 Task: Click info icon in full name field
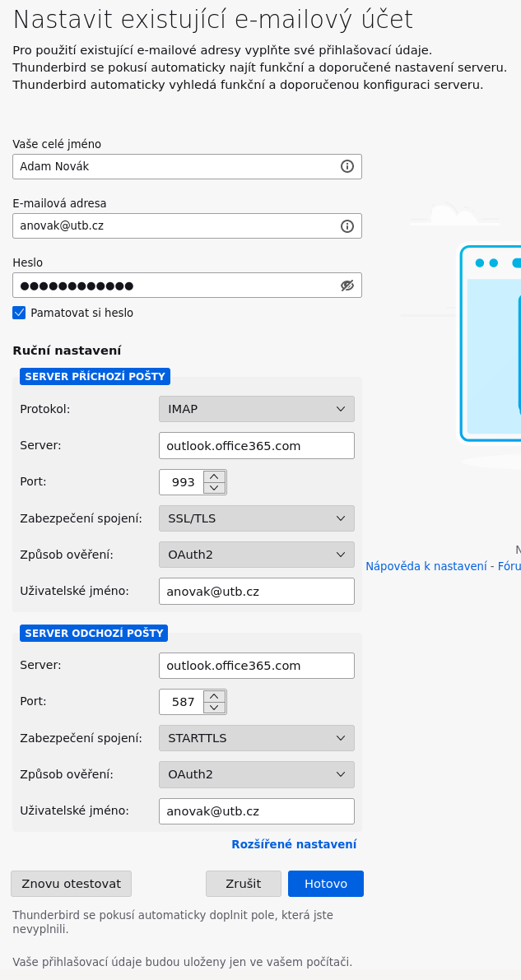[x=347, y=166]
